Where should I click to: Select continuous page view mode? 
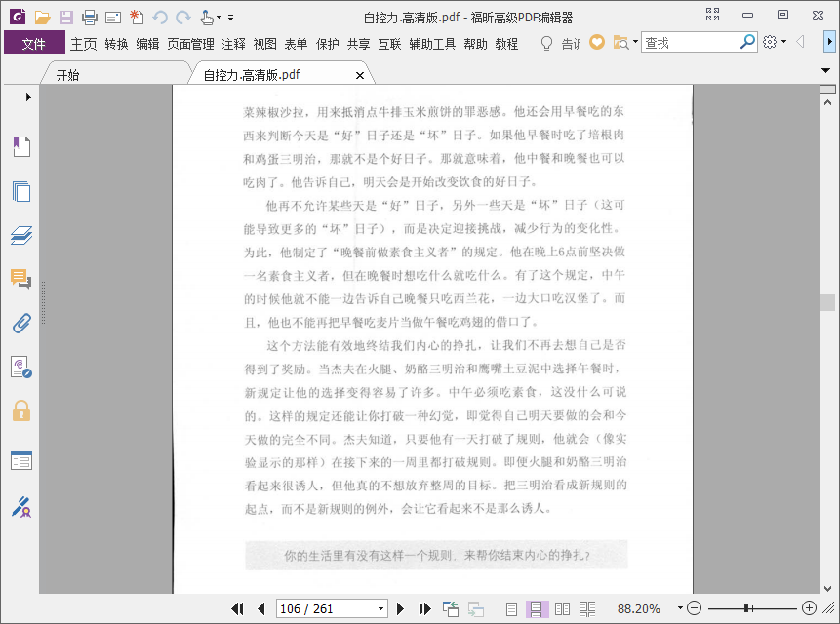(537, 608)
